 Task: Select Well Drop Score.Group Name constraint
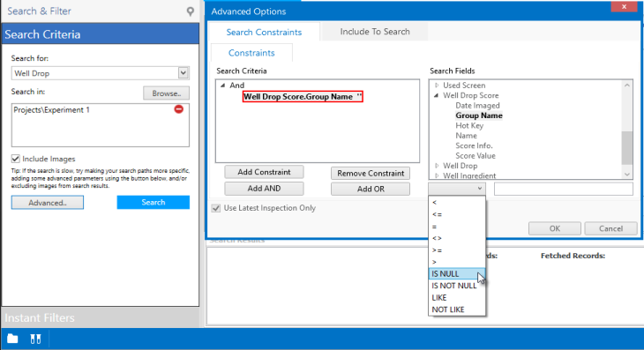click(x=303, y=97)
